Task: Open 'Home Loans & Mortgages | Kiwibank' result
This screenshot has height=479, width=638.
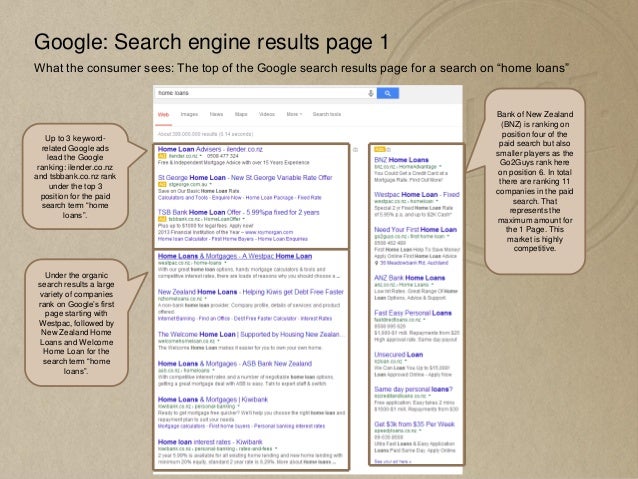Action: (x=213, y=400)
